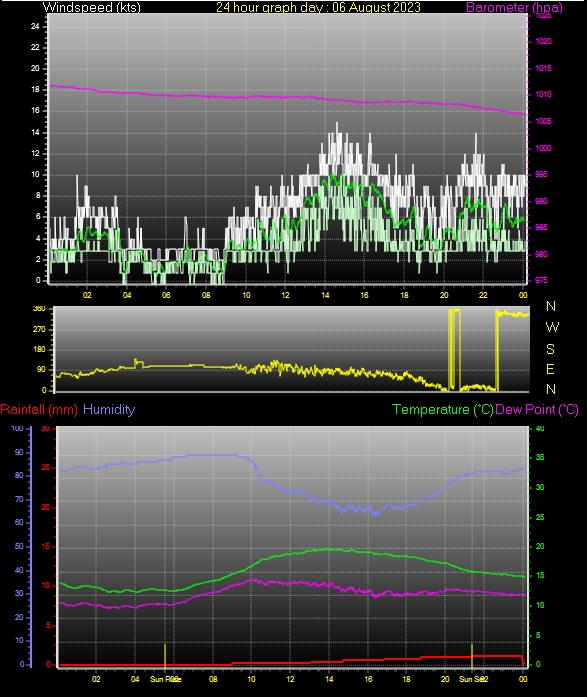Click the 24 hour graph day title
Viewport: 587px width, 697px height.
(x=318, y=8)
